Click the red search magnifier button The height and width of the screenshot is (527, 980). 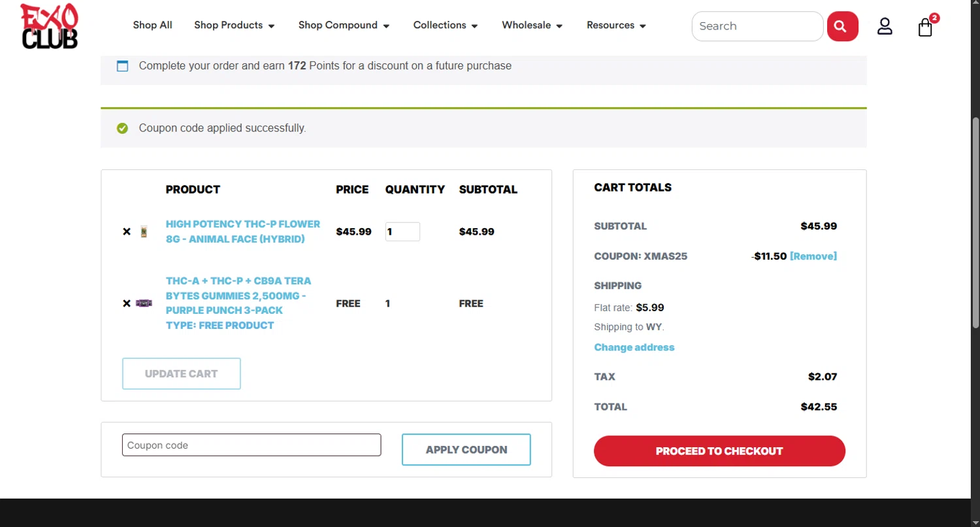tap(842, 26)
